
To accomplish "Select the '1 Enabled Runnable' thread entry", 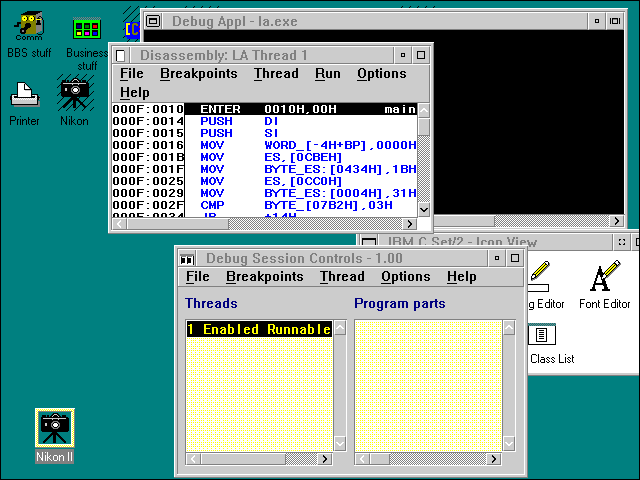I will coord(258,329).
